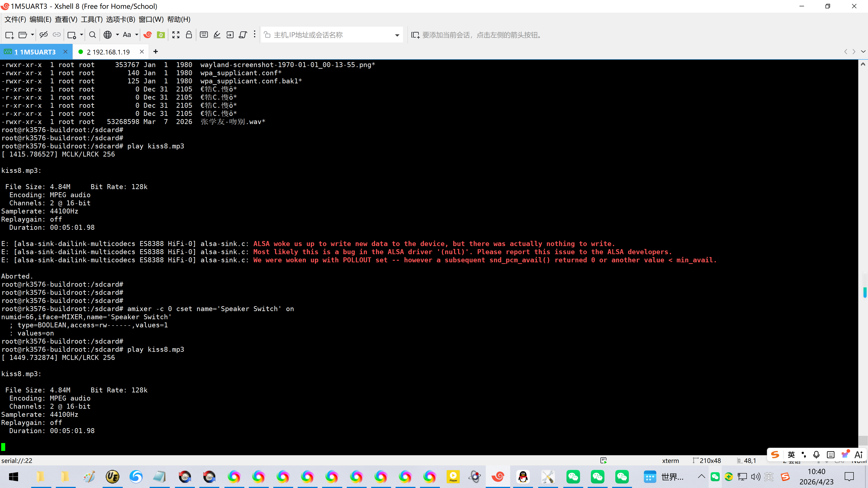Viewport: 868px width, 488px height.
Task: Lock the screen with the padlock icon
Action: pos(189,35)
